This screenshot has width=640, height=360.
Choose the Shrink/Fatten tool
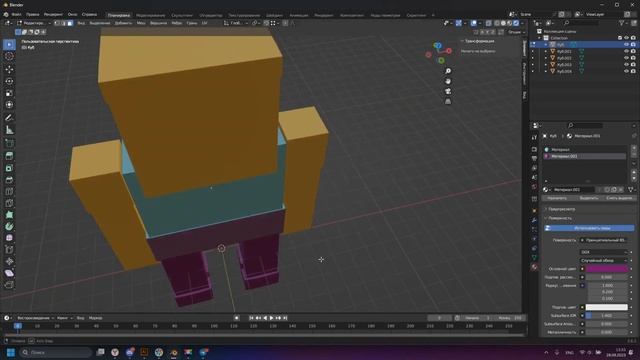pos(9,261)
